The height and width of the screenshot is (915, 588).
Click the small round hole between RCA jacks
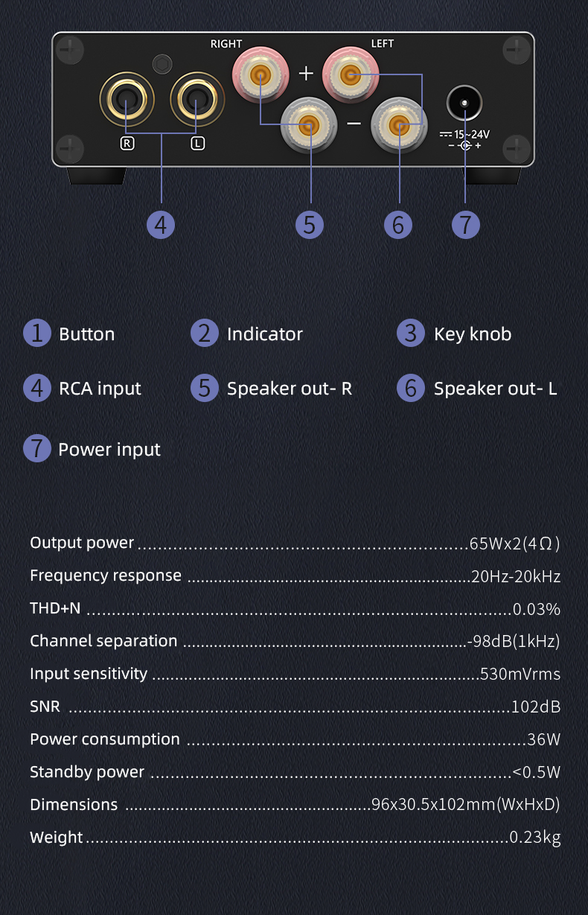[x=162, y=65]
